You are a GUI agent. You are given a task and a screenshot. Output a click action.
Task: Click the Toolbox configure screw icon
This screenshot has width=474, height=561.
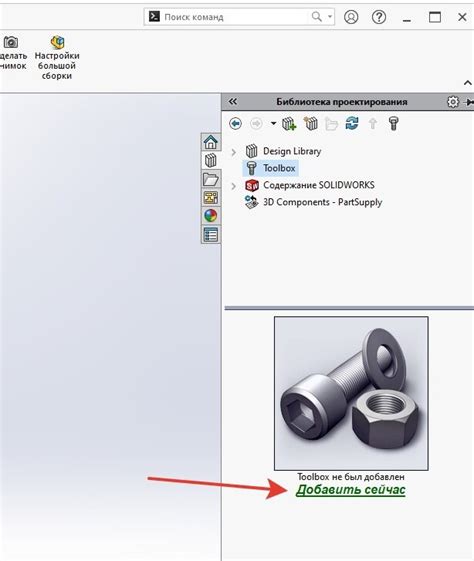394,124
